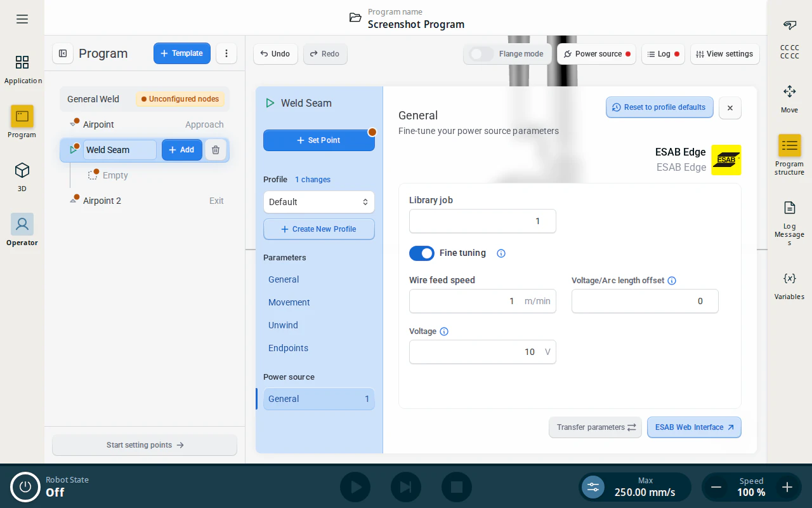The width and height of the screenshot is (812, 508).
Task: Open the program's three-dot options menu
Action: click(x=226, y=53)
